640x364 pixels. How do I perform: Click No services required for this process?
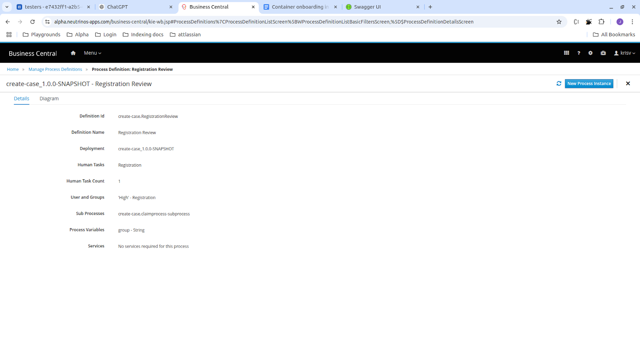point(153,247)
